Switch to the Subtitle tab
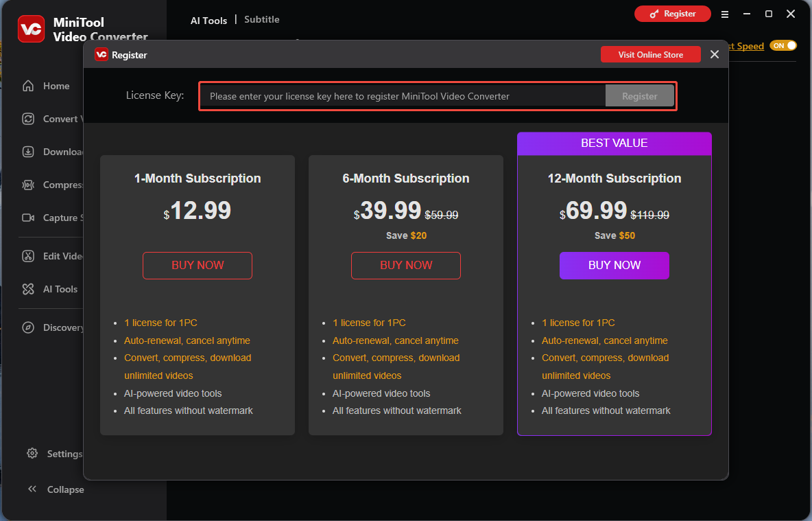This screenshot has width=812, height=521. point(261,20)
